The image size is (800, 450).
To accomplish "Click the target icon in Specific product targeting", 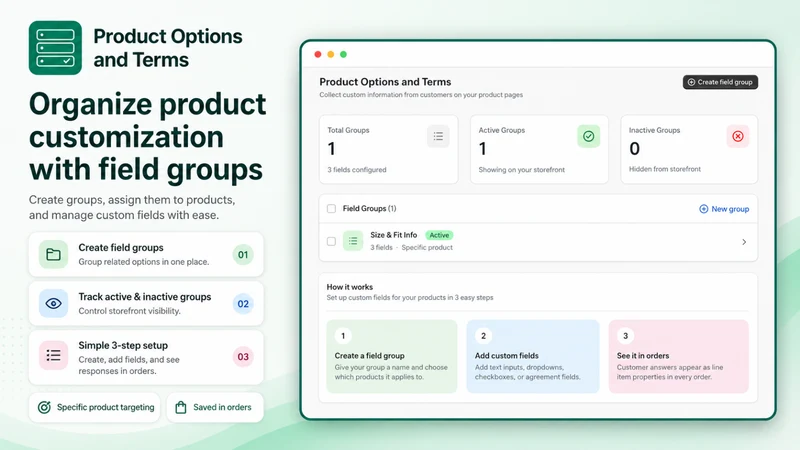I will (x=44, y=407).
